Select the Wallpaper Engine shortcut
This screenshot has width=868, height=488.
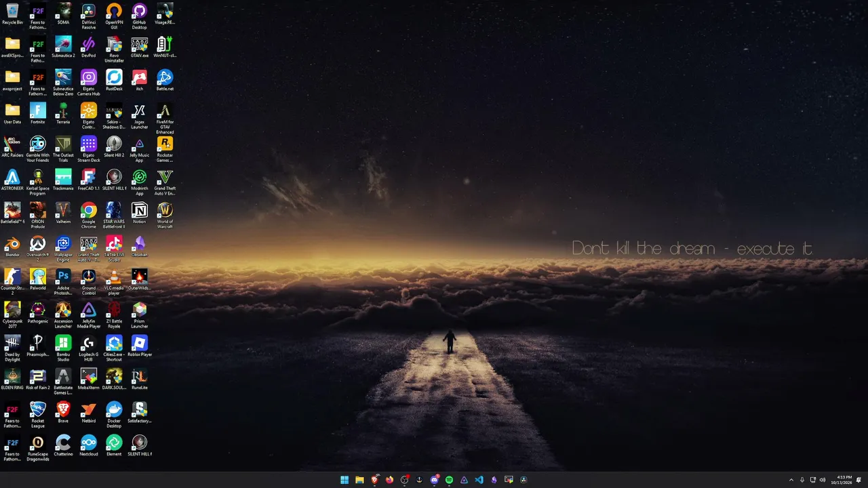[x=63, y=249]
